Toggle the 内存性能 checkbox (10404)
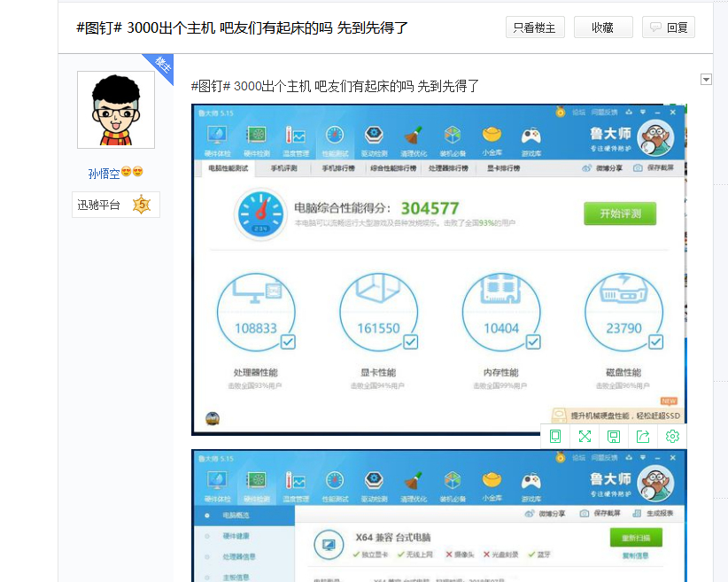This screenshot has width=728, height=582. pos(533,342)
